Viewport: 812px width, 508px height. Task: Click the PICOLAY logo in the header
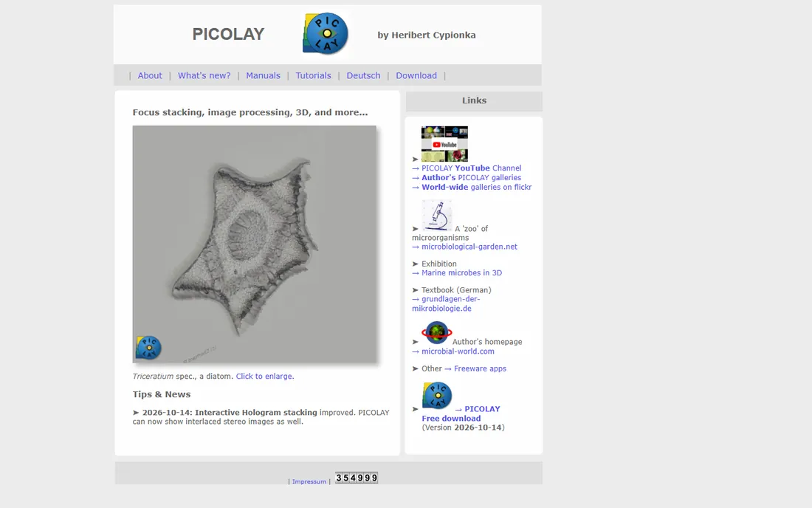326,34
